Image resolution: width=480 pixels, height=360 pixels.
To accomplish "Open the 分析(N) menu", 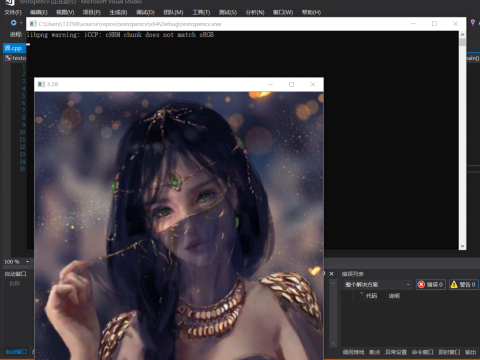I will pos(255,12).
